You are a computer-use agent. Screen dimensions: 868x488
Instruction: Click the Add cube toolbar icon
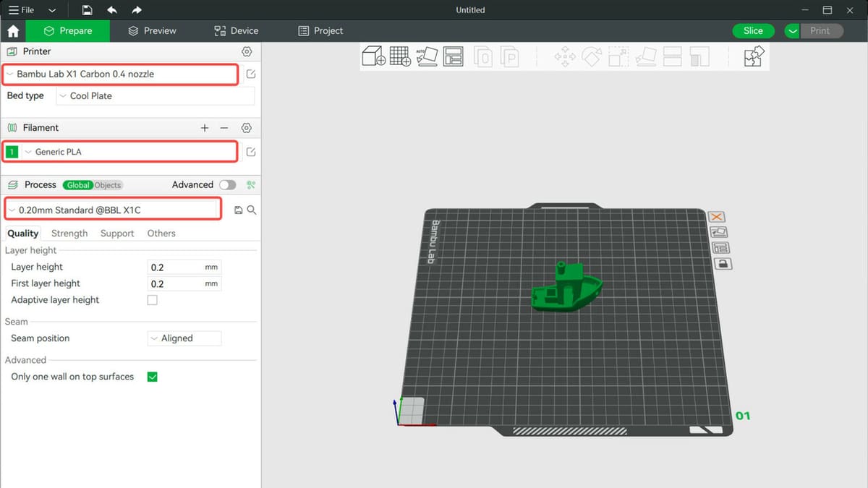[x=374, y=56]
